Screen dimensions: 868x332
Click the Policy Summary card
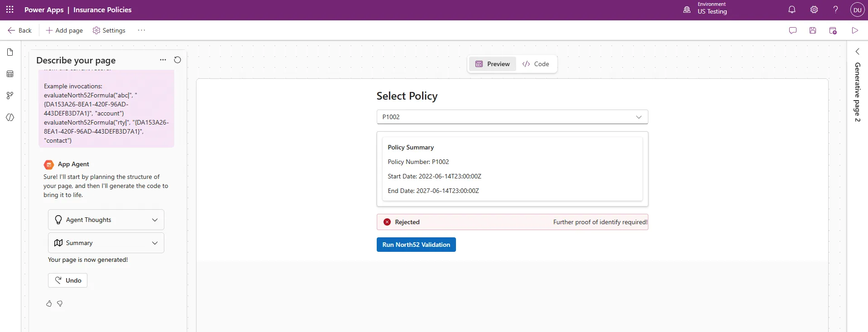click(x=512, y=169)
